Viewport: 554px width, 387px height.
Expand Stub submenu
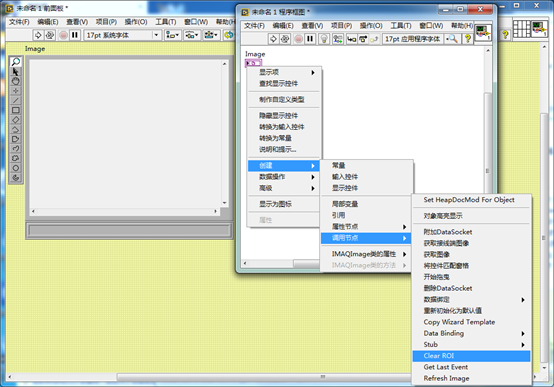pyautogui.click(x=472, y=345)
